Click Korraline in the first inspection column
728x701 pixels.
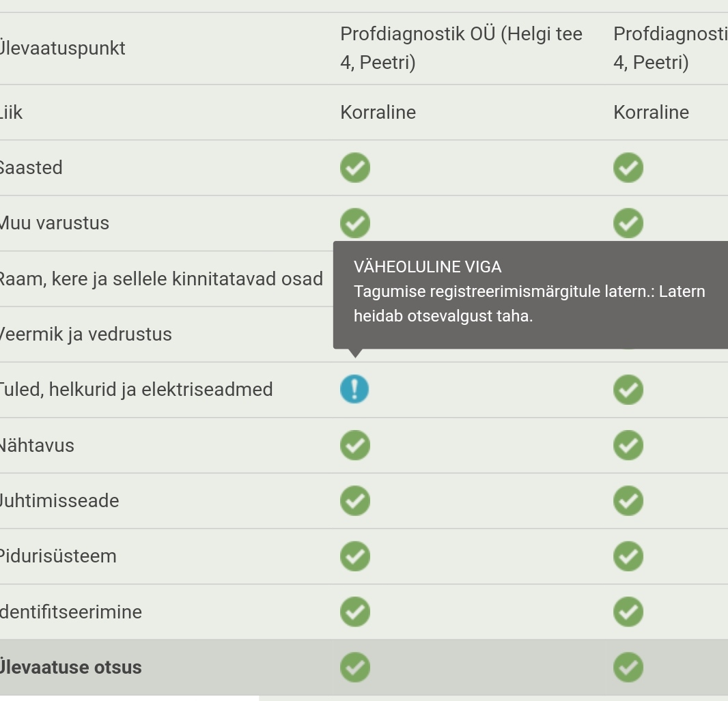click(x=378, y=112)
